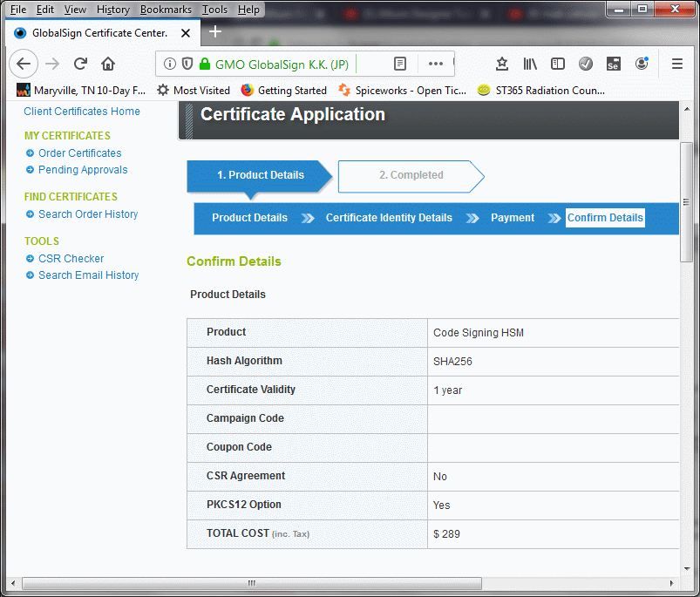
Task: Open ST365 Radiation Counter bookmark
Action: tap(541, 90)
